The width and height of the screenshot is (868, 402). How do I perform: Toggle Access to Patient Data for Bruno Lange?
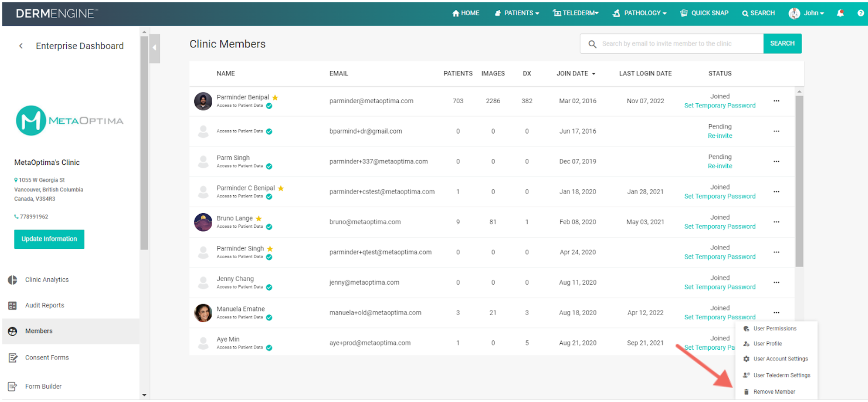click(269, 227)
